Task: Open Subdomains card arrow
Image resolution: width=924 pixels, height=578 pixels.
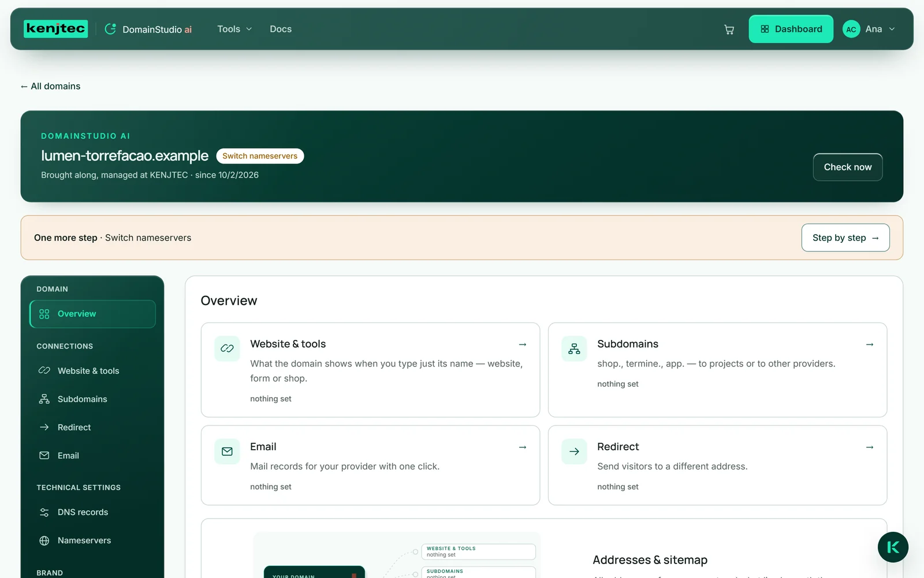Action: pos(870,344)
